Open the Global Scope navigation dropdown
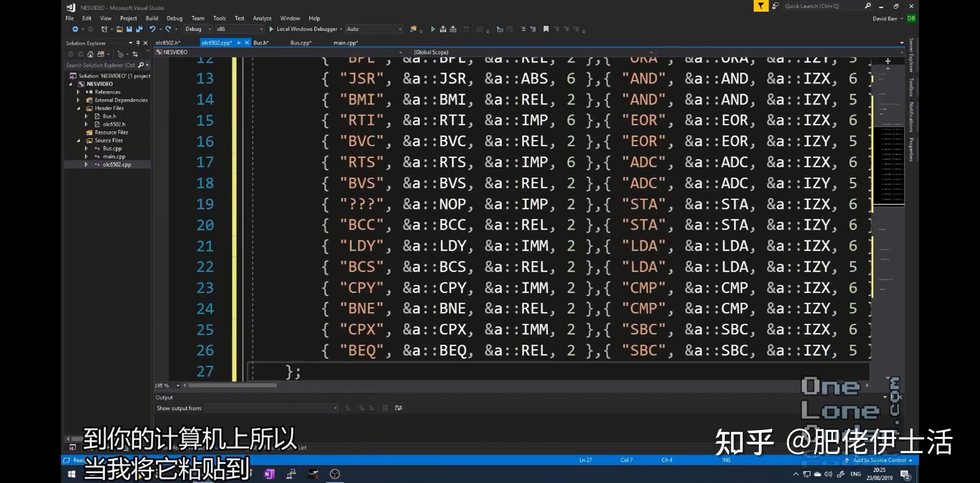This screenshot has width=980, height=483. click(x=533, y=52)
